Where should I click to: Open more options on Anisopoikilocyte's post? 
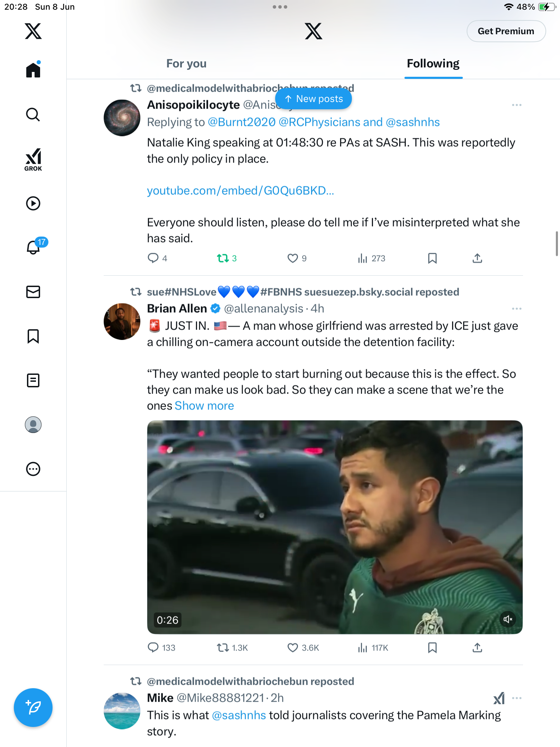(x=516, y=105)
